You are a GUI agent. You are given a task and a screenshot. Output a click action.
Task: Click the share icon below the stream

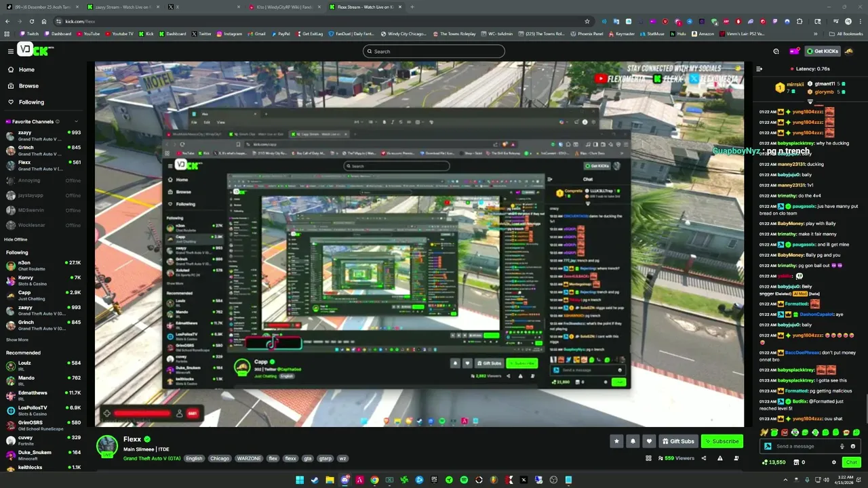coord(703,458)
